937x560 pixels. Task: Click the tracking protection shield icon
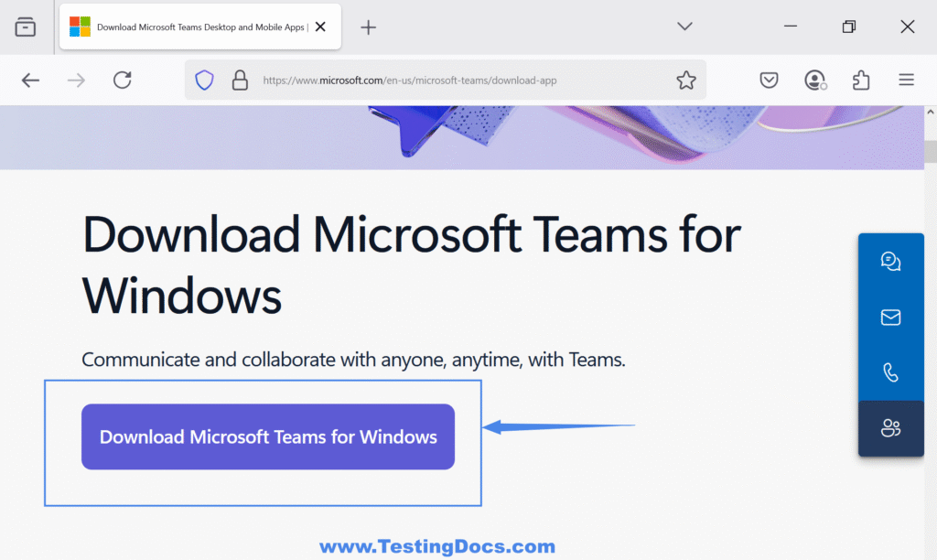203,80
